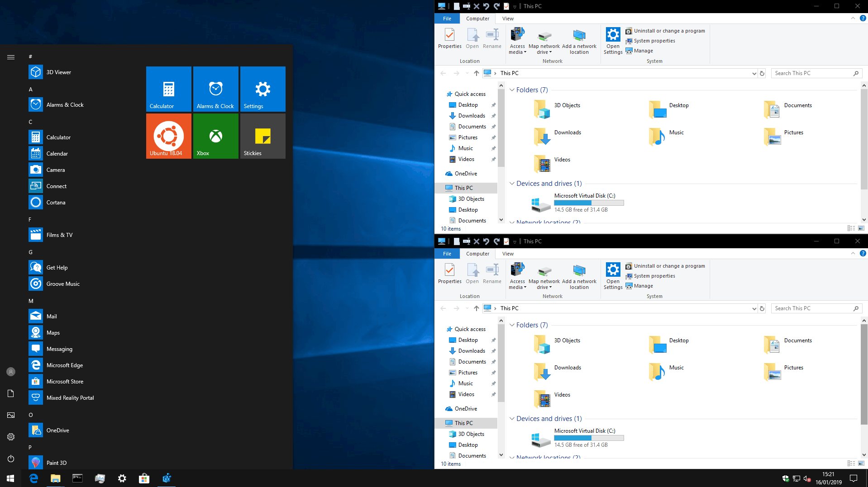This screenshot has height=487, width=868.
Task: Open Groove Music from the app list
Action: coord(63,284)
